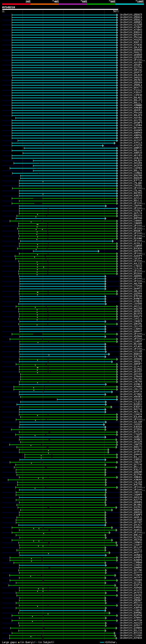The width and height of the screenshot is (146, 644).
Task: Select hit label UniRef100_C0PHR4
Action: 131,125
